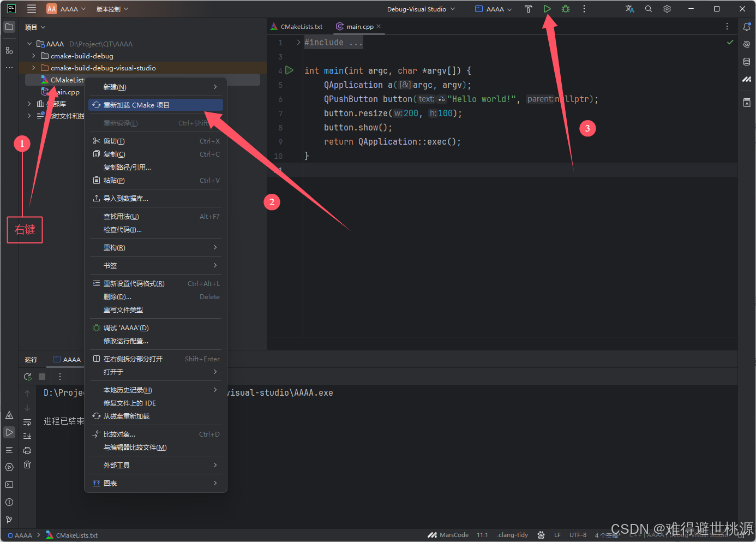Click the run gutter icon beside main
Screen dimensions: 756x542
pyautogui.click(x=290, y=70)
